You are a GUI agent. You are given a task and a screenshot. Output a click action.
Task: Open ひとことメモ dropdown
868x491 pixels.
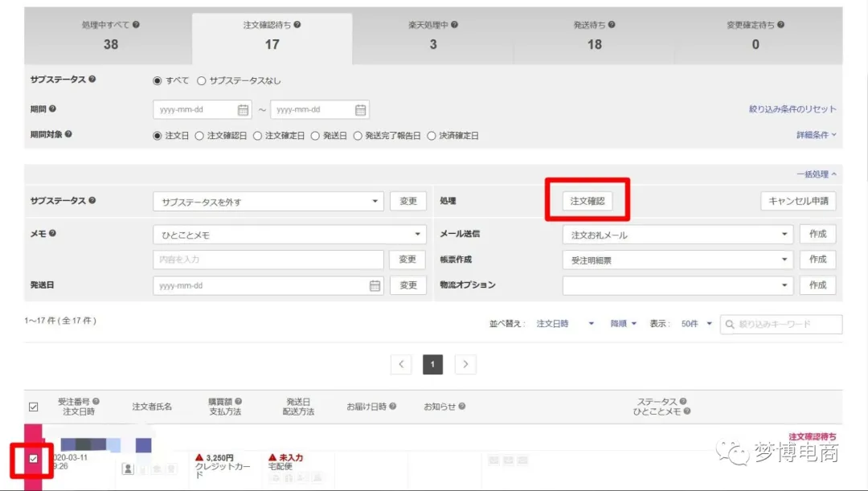pos(289,235)
